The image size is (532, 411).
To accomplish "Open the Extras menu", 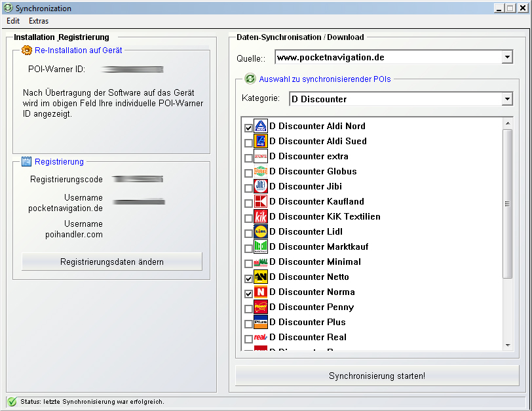I will point(39,21).
